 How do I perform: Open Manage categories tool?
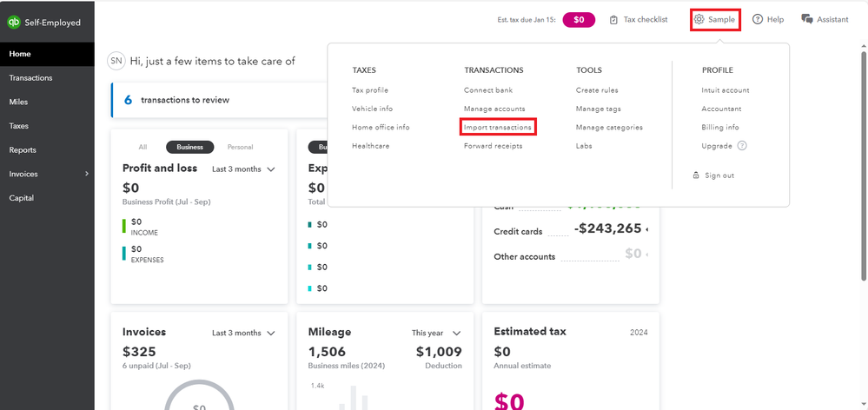609,128
